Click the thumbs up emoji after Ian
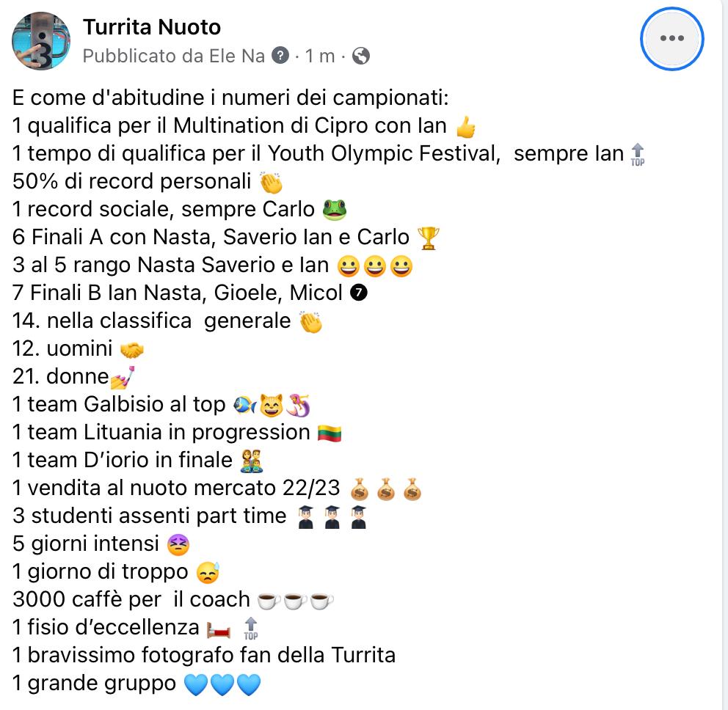 click(x=466, y=127)
